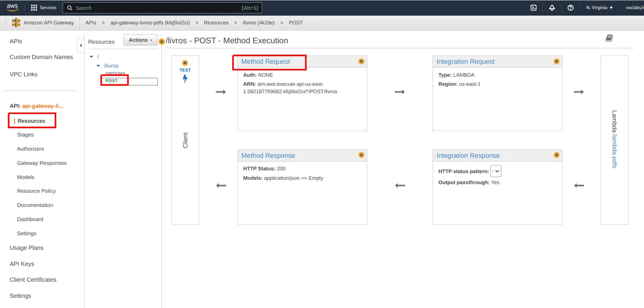Collapse the /livros resource arrow
Screen dimensions: 644x308
(98, 66)
